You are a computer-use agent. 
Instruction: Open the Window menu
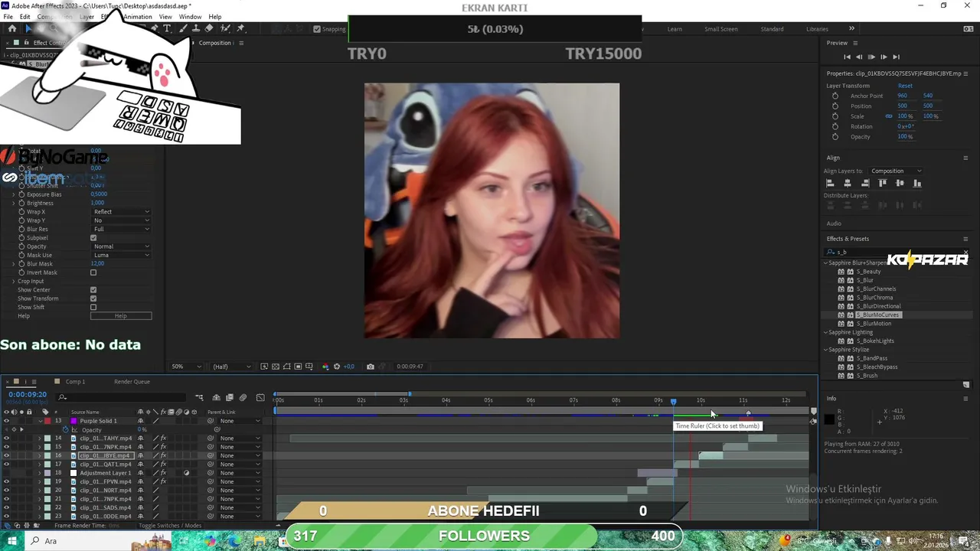pos(190,17)
